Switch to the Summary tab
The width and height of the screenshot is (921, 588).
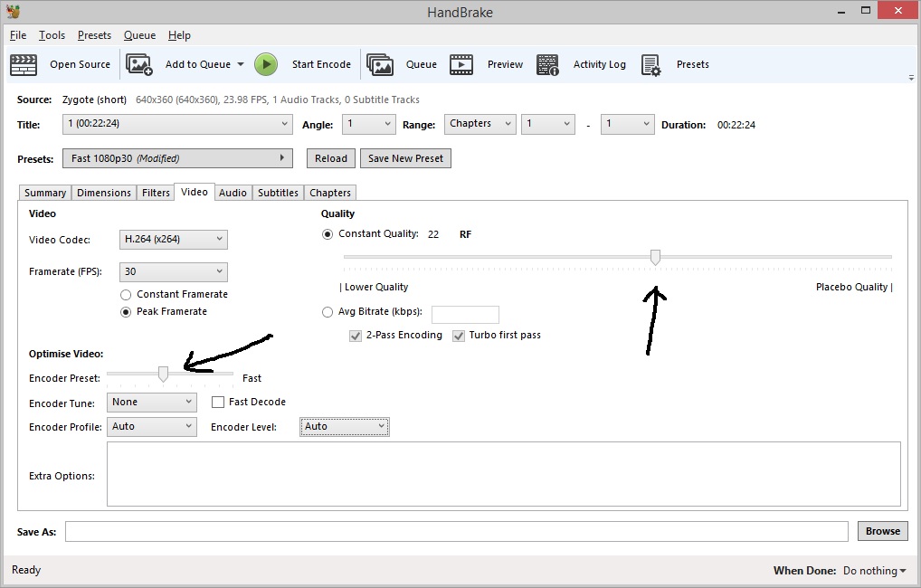(x=45, y=193)
